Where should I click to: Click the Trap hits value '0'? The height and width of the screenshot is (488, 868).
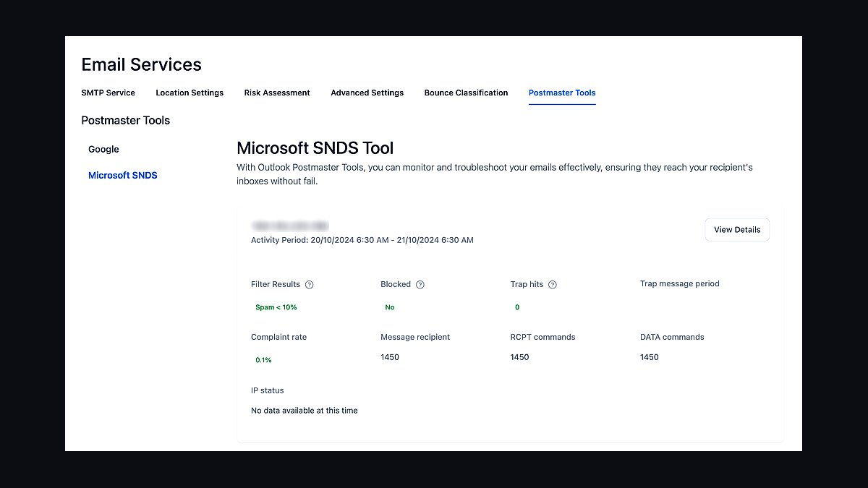point(517,307)
